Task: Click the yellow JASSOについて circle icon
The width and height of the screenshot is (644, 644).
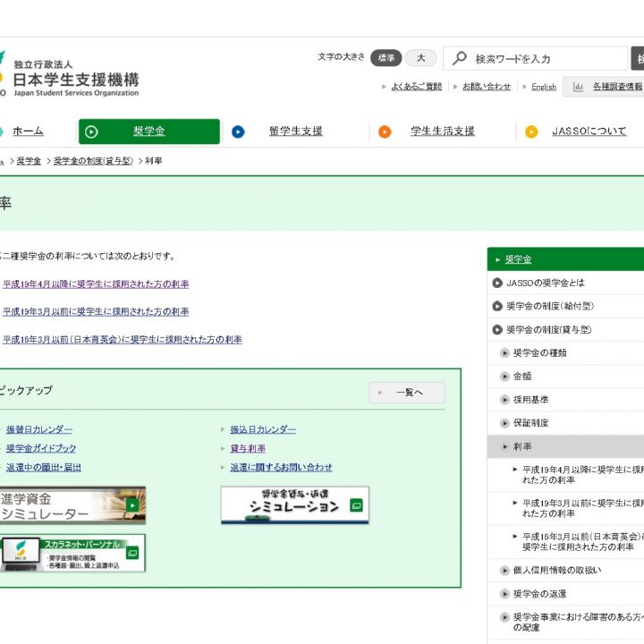Action: point(531,131)
